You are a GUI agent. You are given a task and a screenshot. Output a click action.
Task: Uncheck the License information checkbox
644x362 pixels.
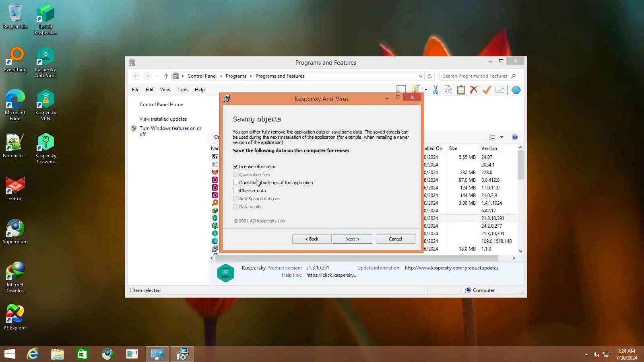235,166
